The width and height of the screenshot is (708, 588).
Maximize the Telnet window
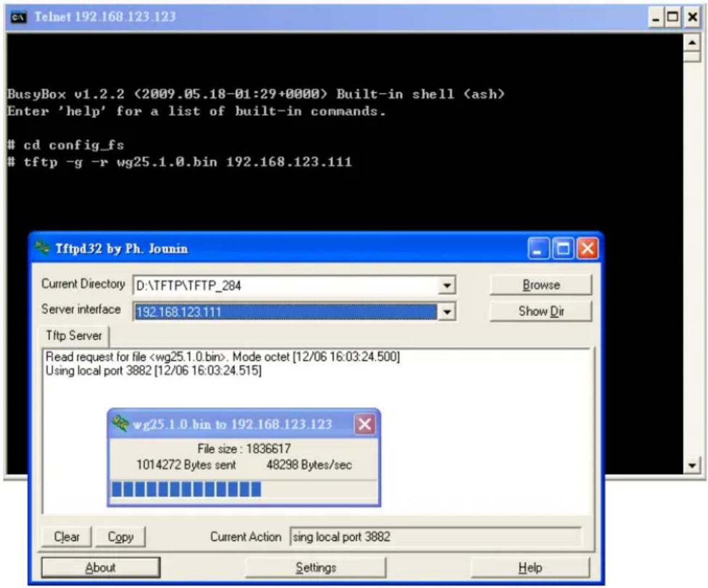[x=674, y=17]
